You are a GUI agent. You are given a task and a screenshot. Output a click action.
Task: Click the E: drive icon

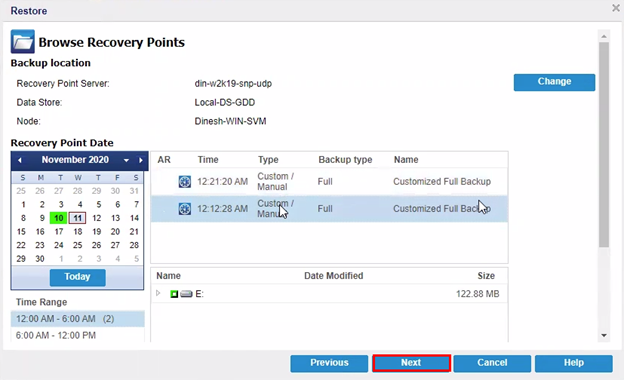click(x=186, y=294)
